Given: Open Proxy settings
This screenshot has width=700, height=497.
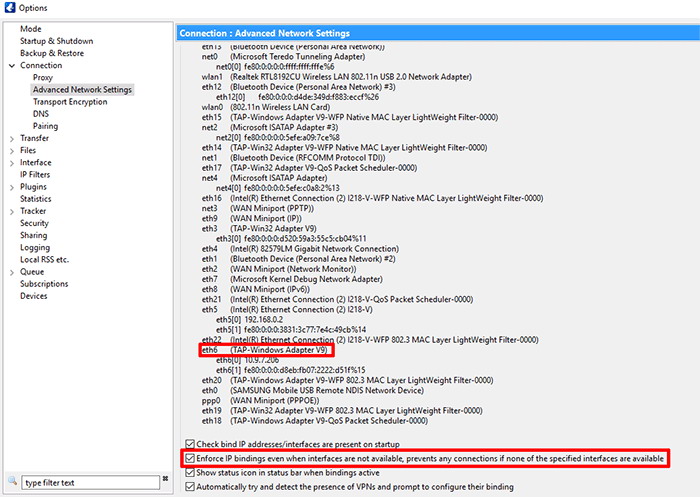Looking at the screenshot, I should 42,77.
